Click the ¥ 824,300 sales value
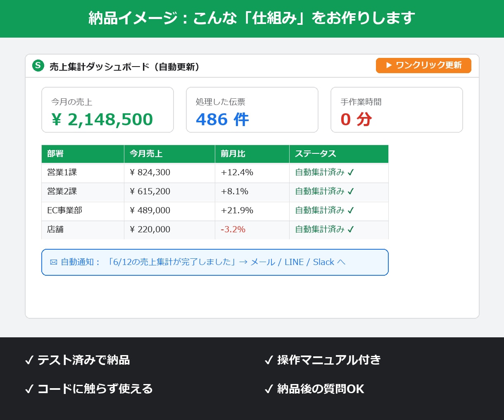Viewport: 504px width, 420px height. click(150, 172)
